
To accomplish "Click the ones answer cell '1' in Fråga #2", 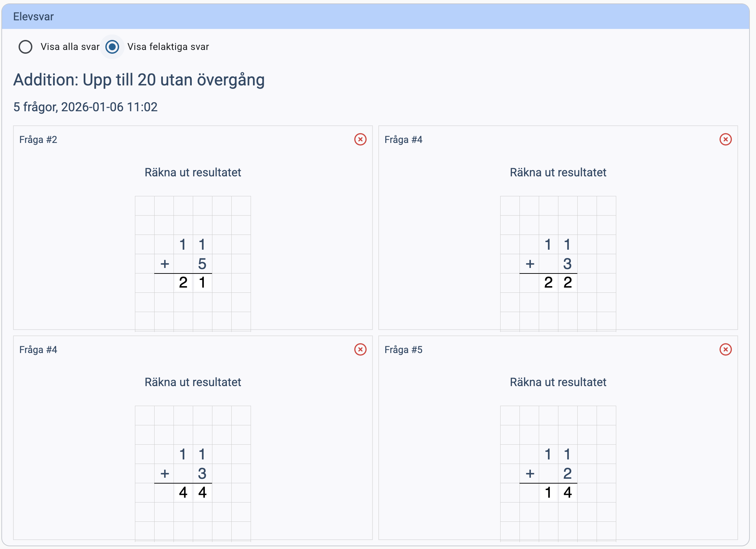I will (x=202, y=283).
